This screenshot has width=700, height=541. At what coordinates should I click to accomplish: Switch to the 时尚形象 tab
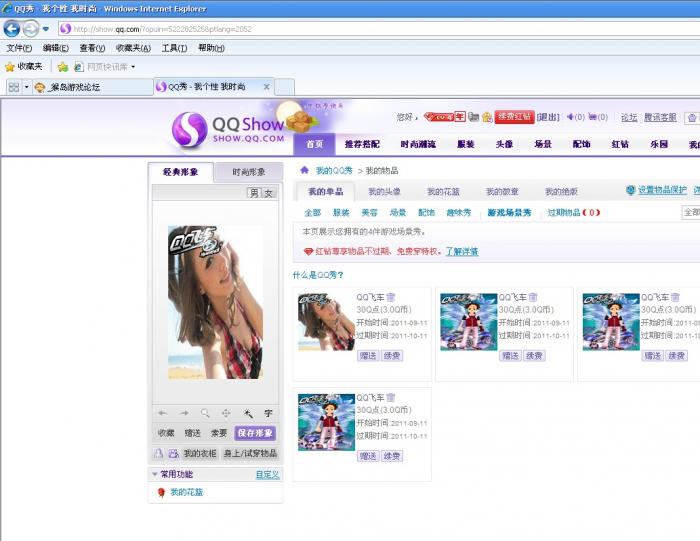(x=249, y=172)
